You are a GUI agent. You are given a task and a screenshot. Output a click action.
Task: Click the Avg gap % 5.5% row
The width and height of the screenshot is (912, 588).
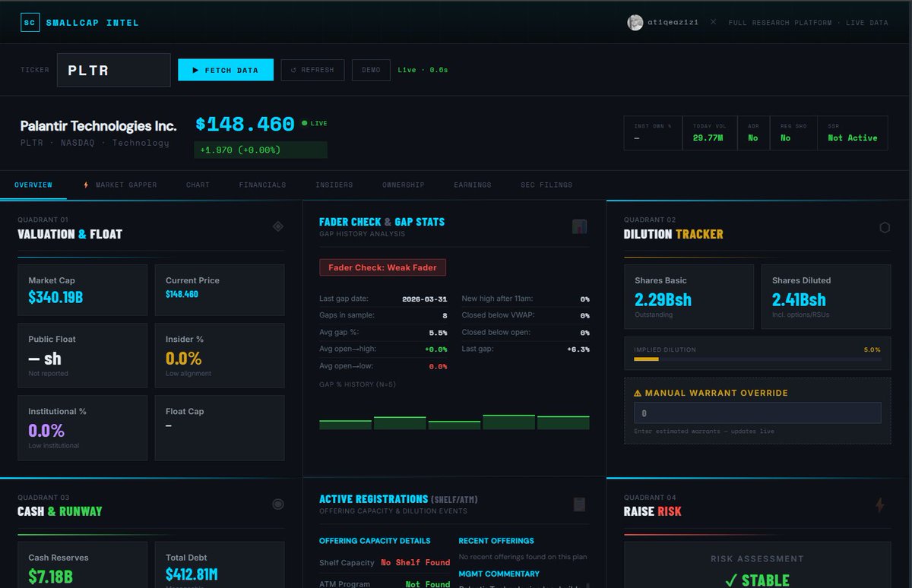click(x=383, y=332)
